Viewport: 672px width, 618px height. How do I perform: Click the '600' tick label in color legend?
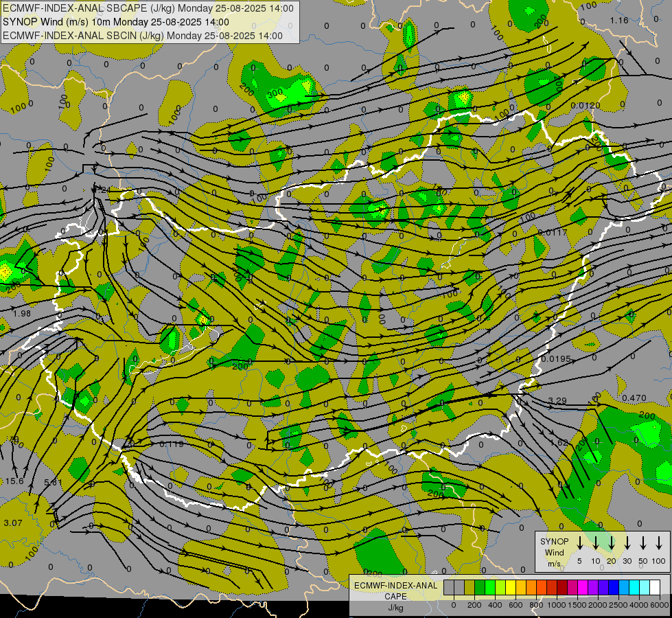click(515, 605)
